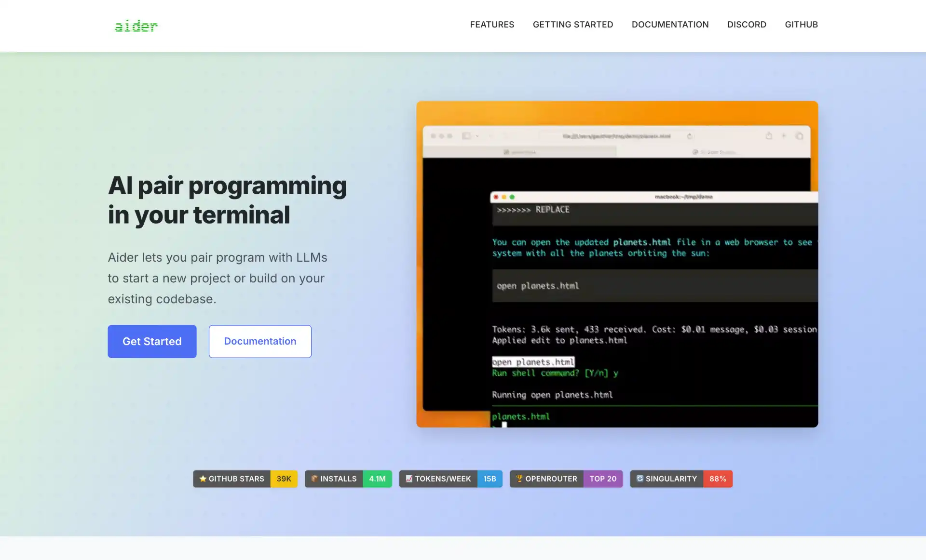The height and width of the screenshot is (560, 926).
Task: Click the trophy icon on OpenRouter badge
Action: (x=519, y=479)
